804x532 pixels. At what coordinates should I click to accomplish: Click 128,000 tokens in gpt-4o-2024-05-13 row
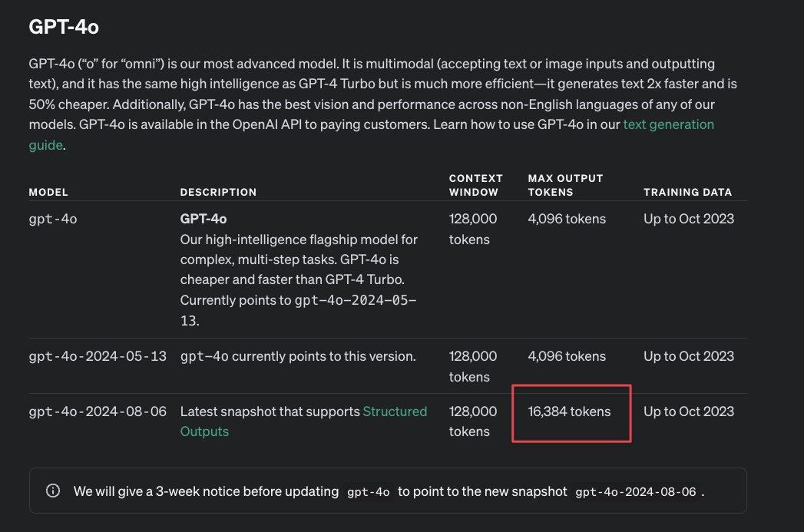473,366
